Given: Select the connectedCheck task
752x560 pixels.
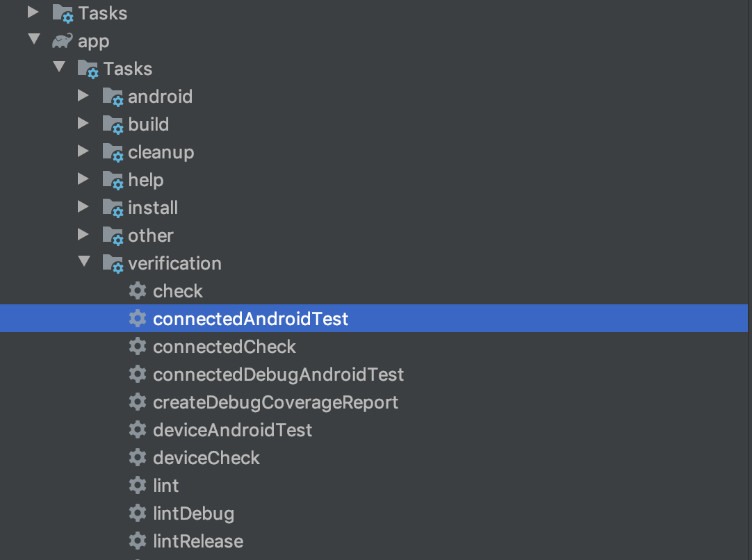Looking at the screenshot, I should [224, 347].
